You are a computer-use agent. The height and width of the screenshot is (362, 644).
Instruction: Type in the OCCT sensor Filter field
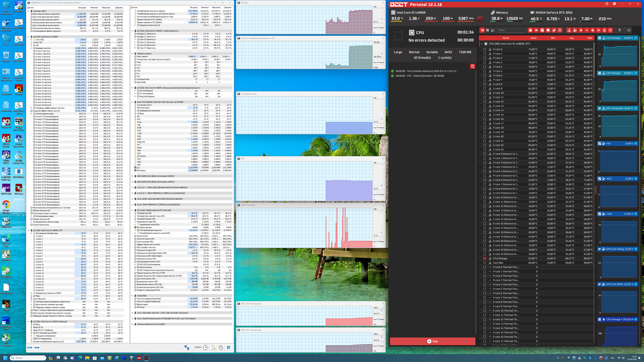[x=510, y=30]
